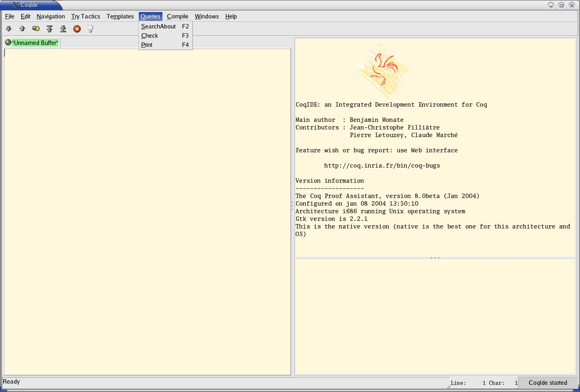Open the Windows menu

207,16
